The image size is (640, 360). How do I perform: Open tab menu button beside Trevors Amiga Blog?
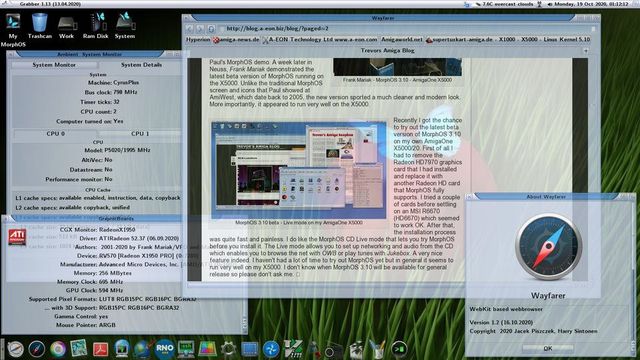pyautogui.click(x=586, y=51)
